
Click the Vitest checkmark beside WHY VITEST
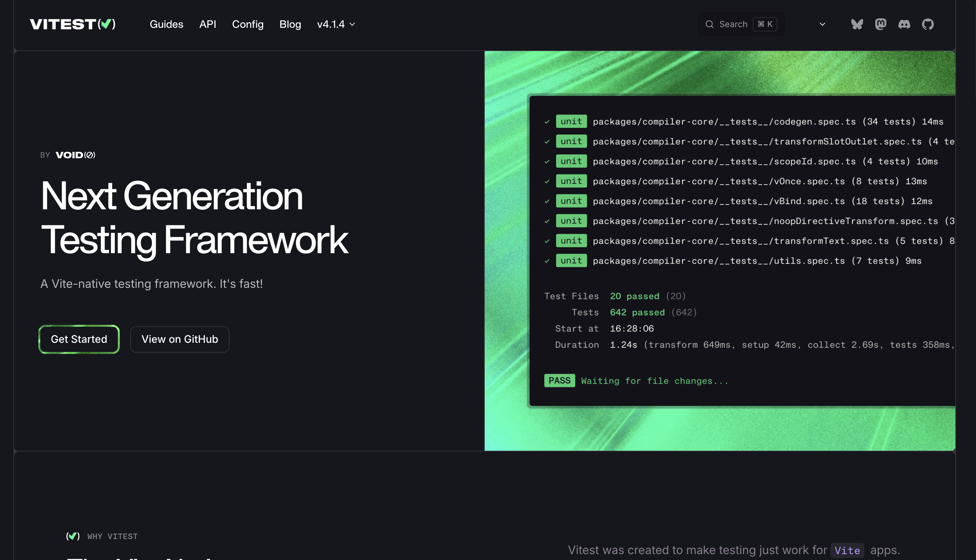pos(73,536)
